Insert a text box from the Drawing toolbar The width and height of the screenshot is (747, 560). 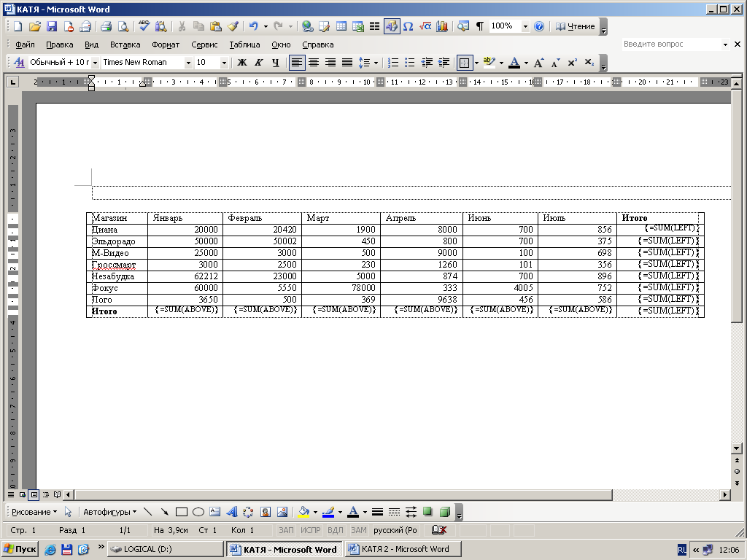pyautogui.click(x=215, y=512)
